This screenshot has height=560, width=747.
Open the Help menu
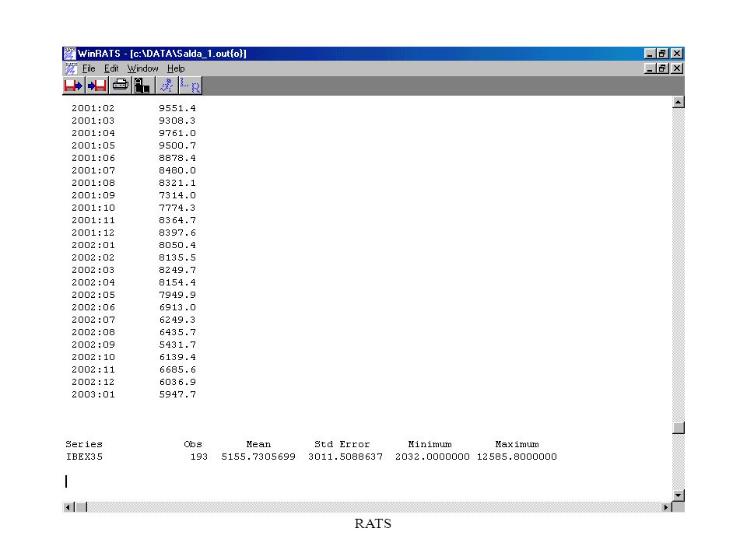click(x=176, y=68)
